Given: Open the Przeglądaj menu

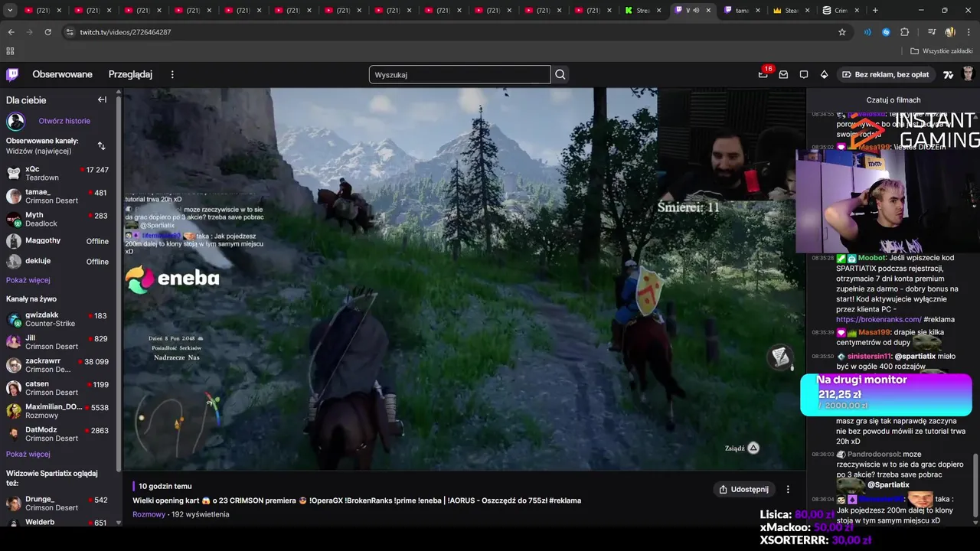Looking at the screenshot, I should pyautogui.click(x=130, y=74).
